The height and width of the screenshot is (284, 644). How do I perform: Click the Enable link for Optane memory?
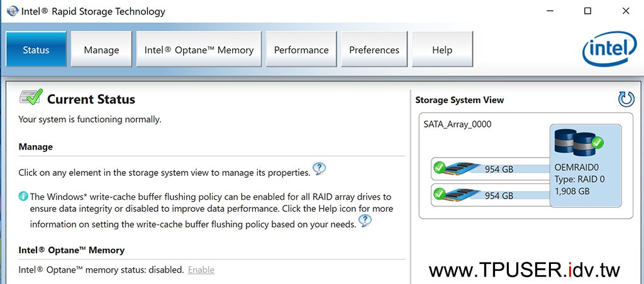pos(201,270)
